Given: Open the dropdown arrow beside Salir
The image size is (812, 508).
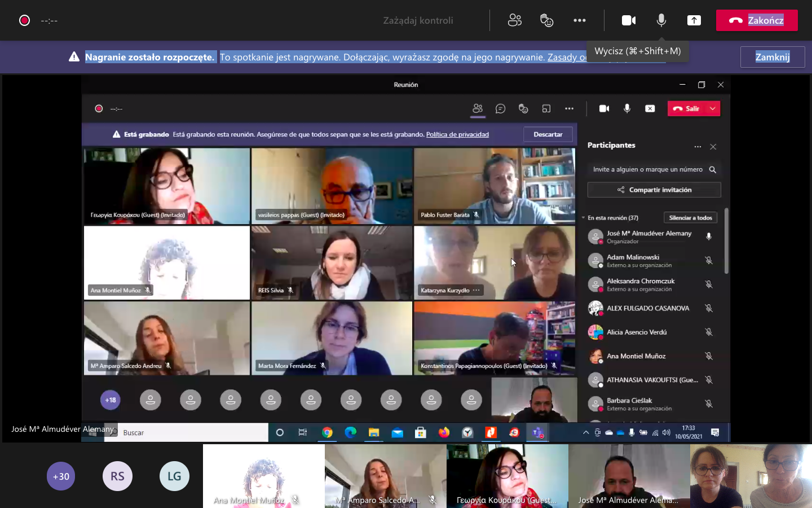Looking at the screenshot, I should pos(713,109).
